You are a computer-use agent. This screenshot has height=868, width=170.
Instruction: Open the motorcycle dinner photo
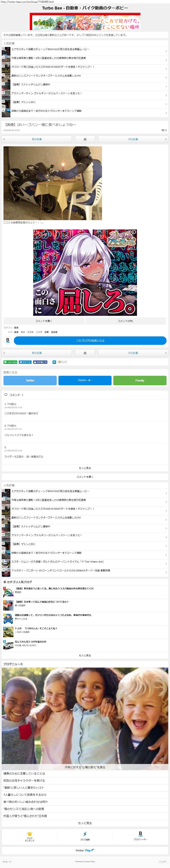(53, 183)
